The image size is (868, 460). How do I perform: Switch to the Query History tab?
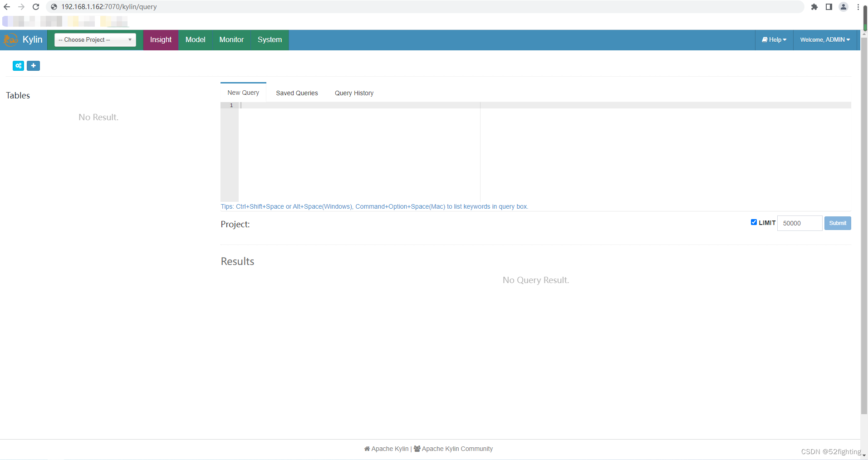(354, 93)
